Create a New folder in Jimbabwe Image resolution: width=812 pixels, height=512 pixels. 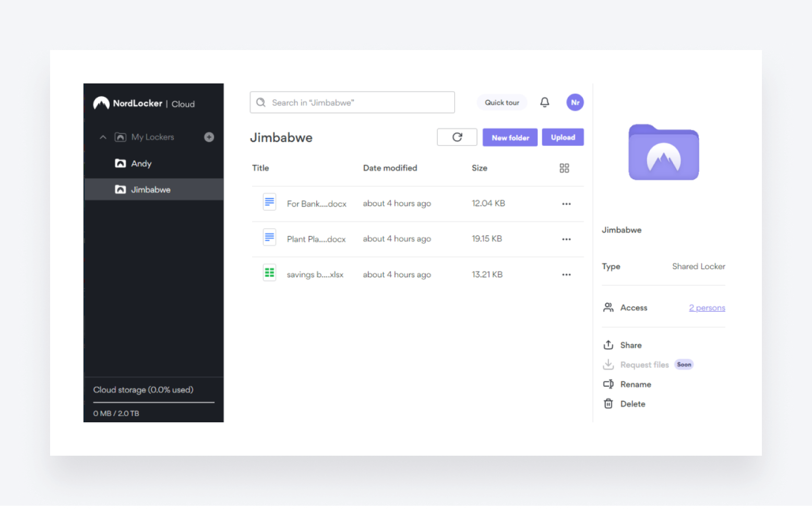(x=510, y=137)
